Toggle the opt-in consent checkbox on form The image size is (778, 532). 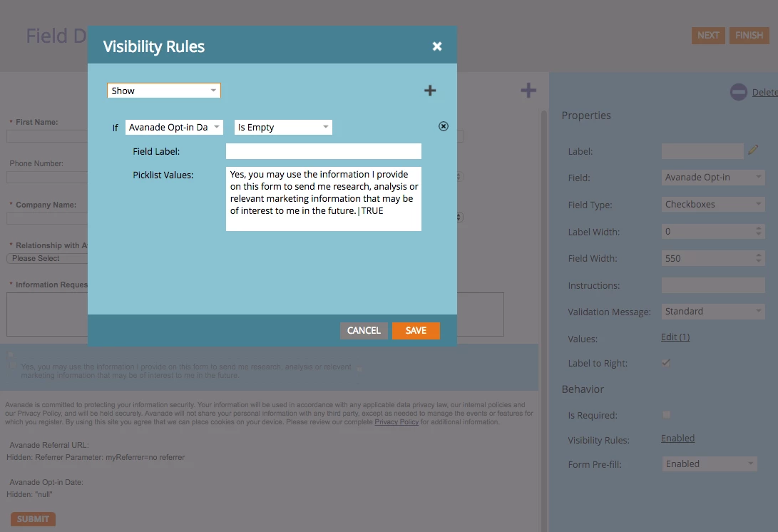pos(12,367)
